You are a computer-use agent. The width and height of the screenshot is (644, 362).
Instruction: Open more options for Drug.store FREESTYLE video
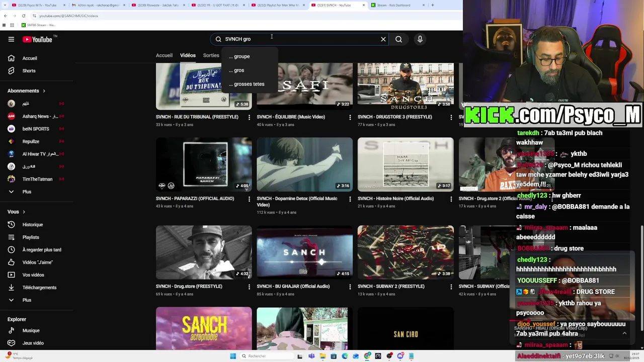click(249, 287)
